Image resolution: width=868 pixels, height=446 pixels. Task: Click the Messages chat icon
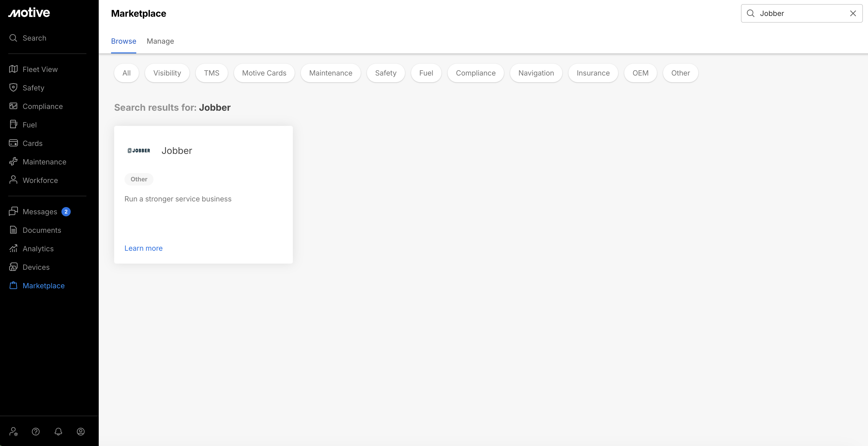13,211
